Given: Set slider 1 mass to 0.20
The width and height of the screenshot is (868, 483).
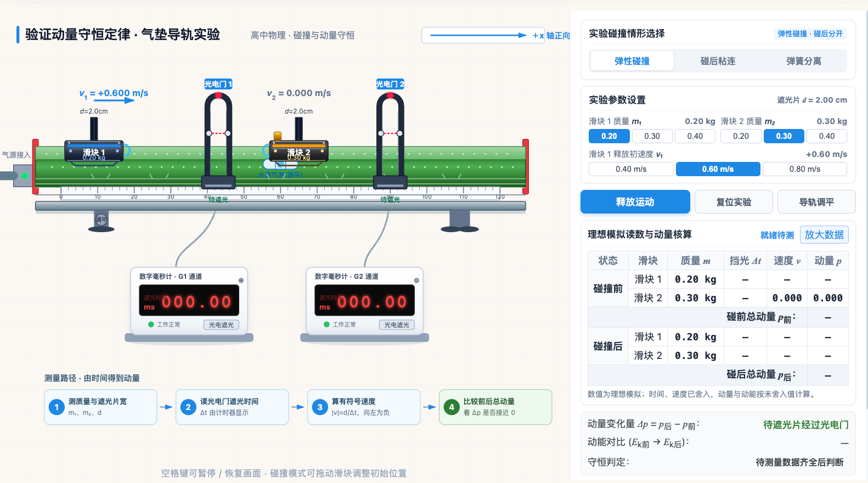Looking at the screenshot, I should [609, 136].
